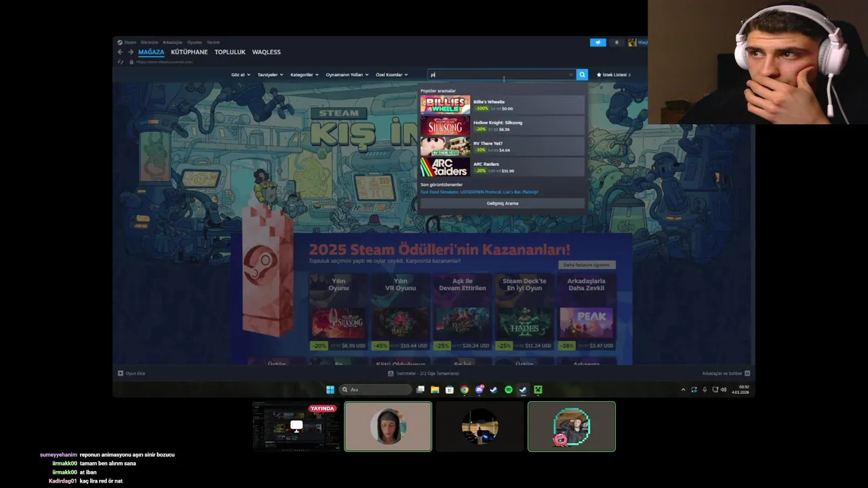Open the taskbar clock and date

740,390
